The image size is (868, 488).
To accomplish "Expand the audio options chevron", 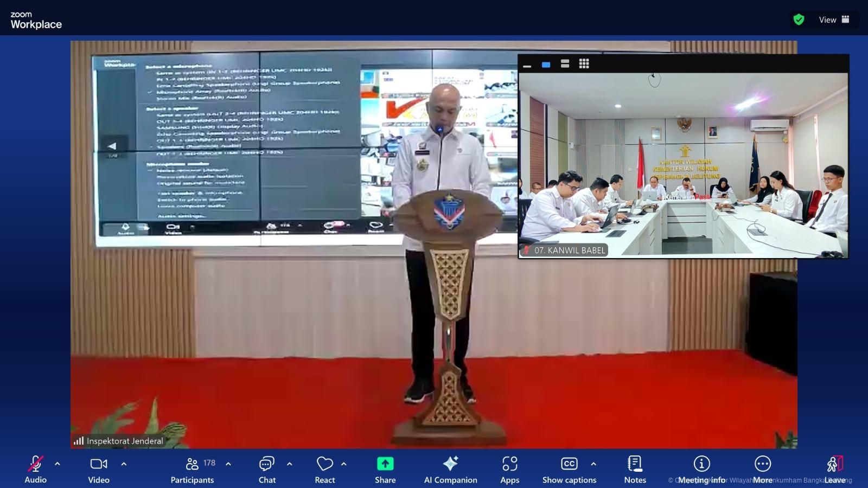I will click(58, 464).
